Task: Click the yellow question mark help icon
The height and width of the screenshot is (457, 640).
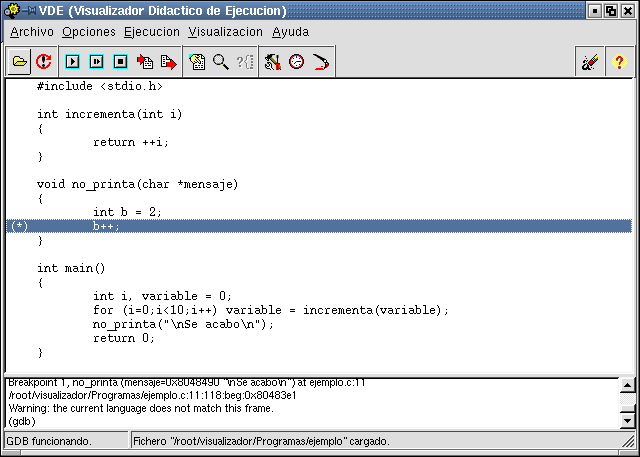Action: [x=619, y=62]
